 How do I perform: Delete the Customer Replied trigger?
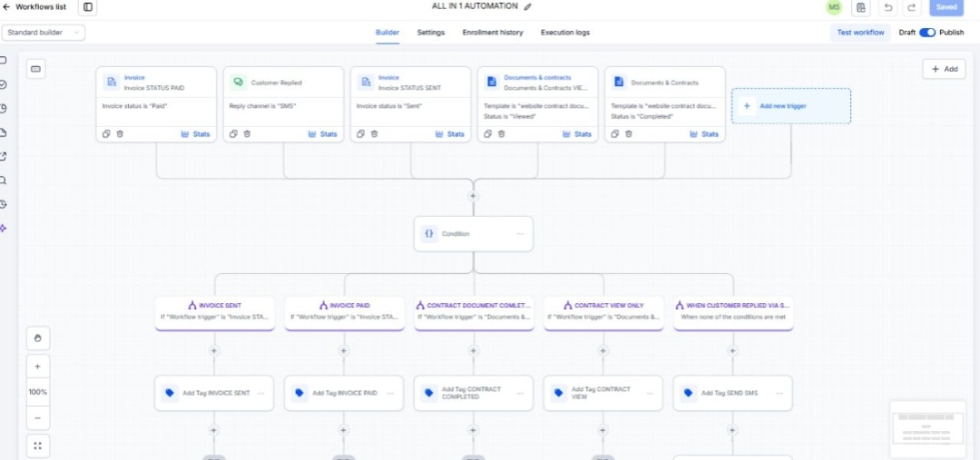tap(247, 133)
